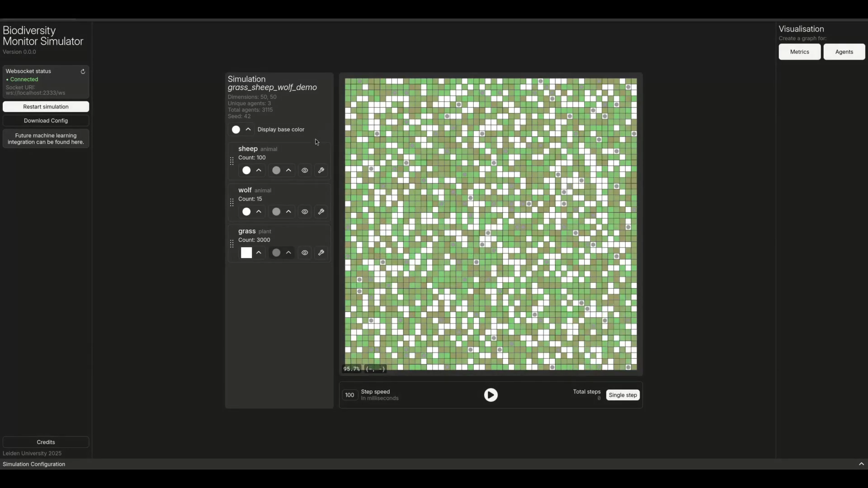Select the sheep agent name
This screenshot has height=488, width=868.
click(x=248, y=149)
